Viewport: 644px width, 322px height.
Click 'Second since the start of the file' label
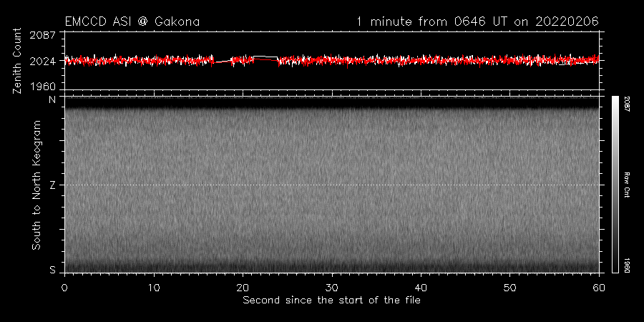click(x=331, y=301)
